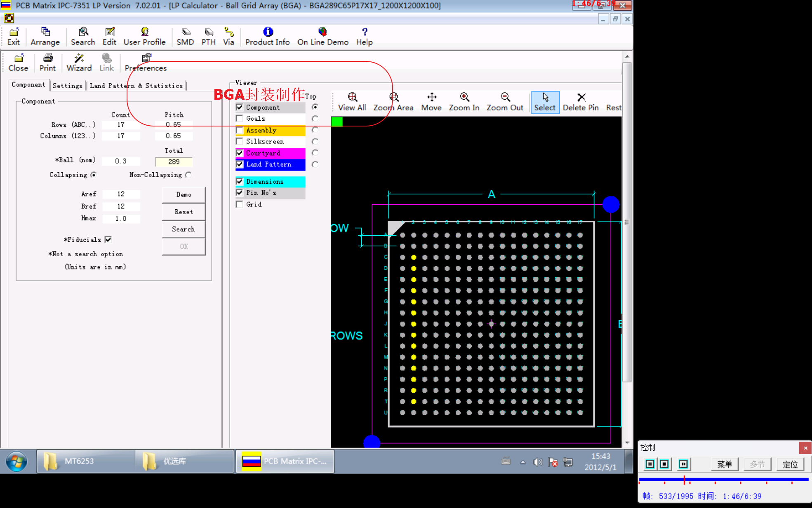
Task: Click the Close calculator icon
Action: click(19, 63)
